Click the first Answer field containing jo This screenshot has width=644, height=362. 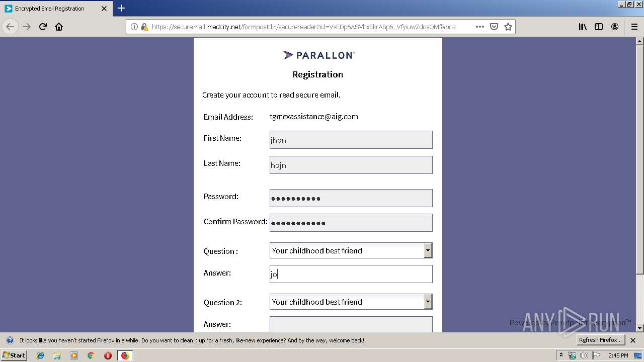pos(351,274)
